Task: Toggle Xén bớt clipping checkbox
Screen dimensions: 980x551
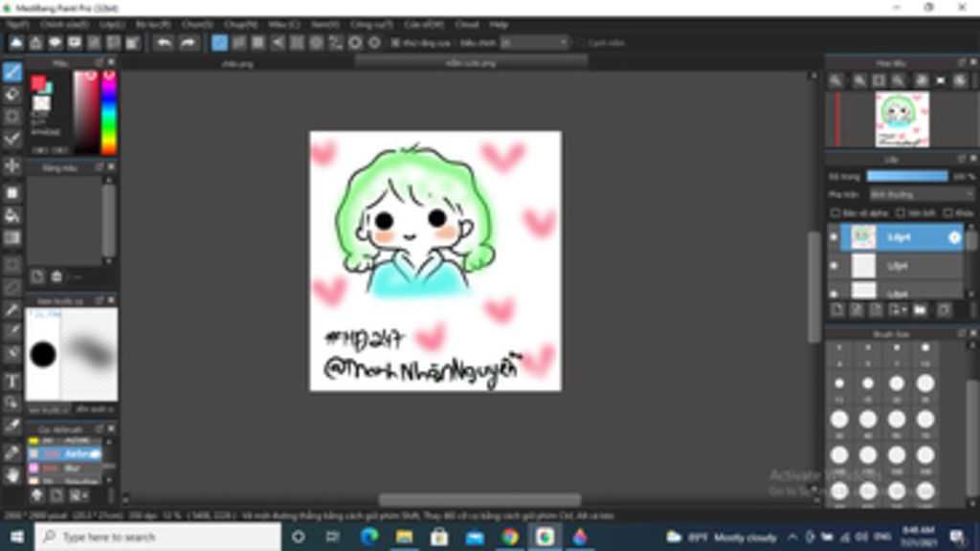Action: tap(901, 213)
